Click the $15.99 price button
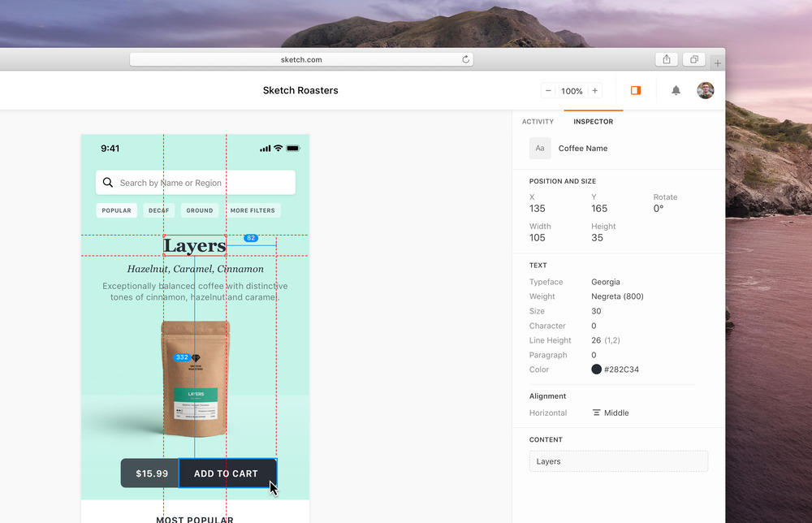The image size is (812, 523). tap(151, 473)
